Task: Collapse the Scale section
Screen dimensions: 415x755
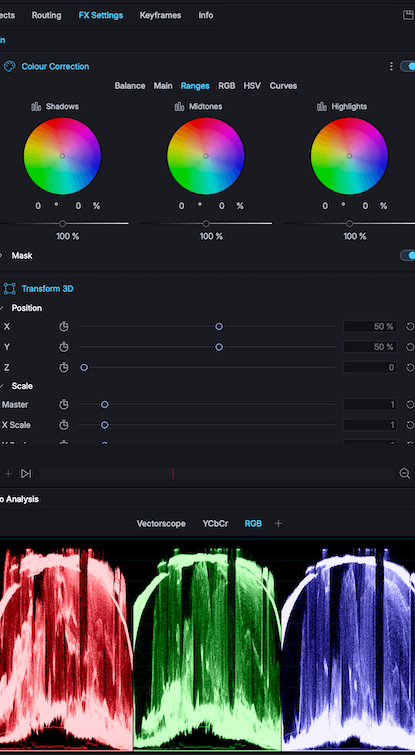Action: click(1, 386)
